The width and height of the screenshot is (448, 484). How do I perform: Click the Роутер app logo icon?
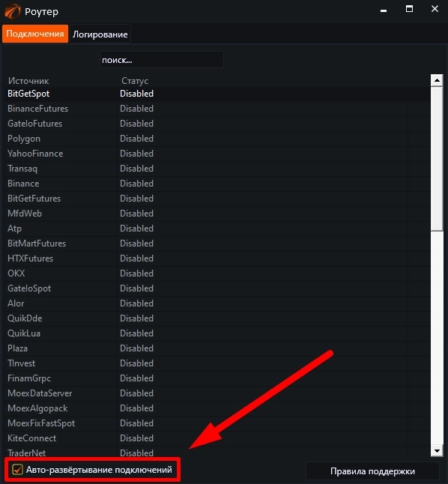[x=12, y=11]
